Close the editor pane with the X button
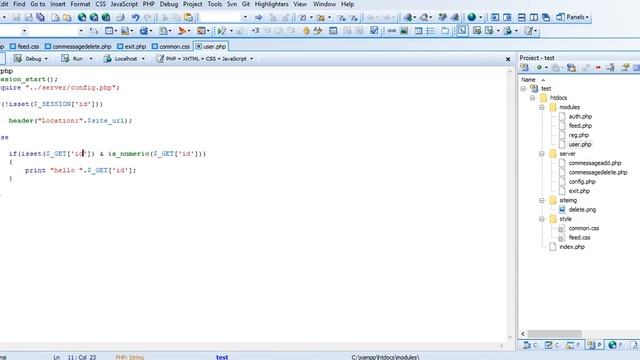This screenshot has height=360, width=640. pos(508,59)
